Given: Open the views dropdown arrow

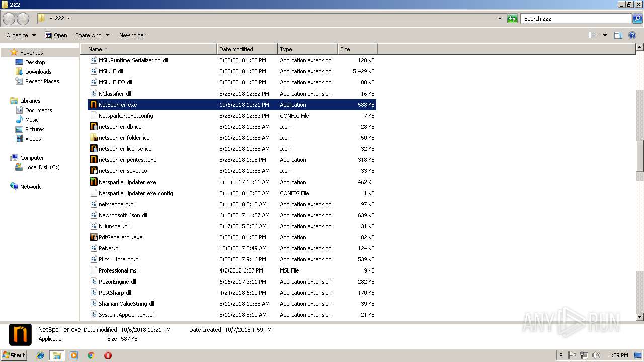Looking at the screenshot, I should 605,35.
